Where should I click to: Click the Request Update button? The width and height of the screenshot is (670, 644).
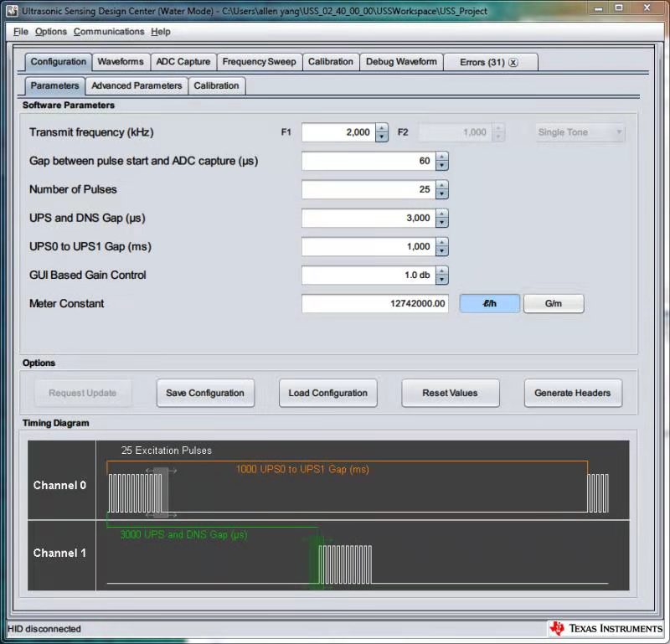(x=83, y=393)
